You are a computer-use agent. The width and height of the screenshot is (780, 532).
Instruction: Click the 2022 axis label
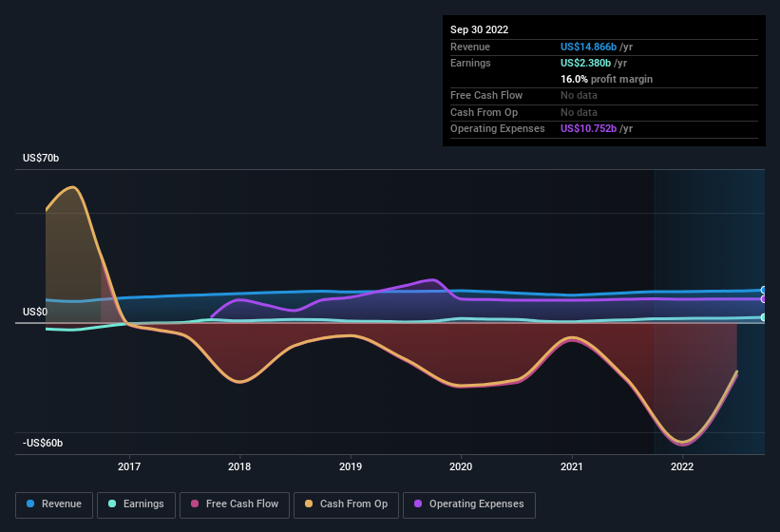click(682, 466)
